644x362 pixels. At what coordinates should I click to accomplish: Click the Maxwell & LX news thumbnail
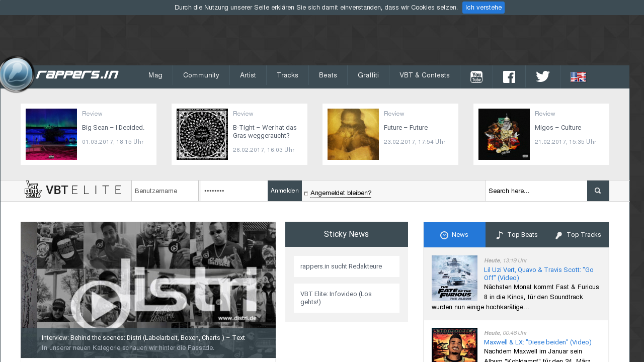[454, 345]
